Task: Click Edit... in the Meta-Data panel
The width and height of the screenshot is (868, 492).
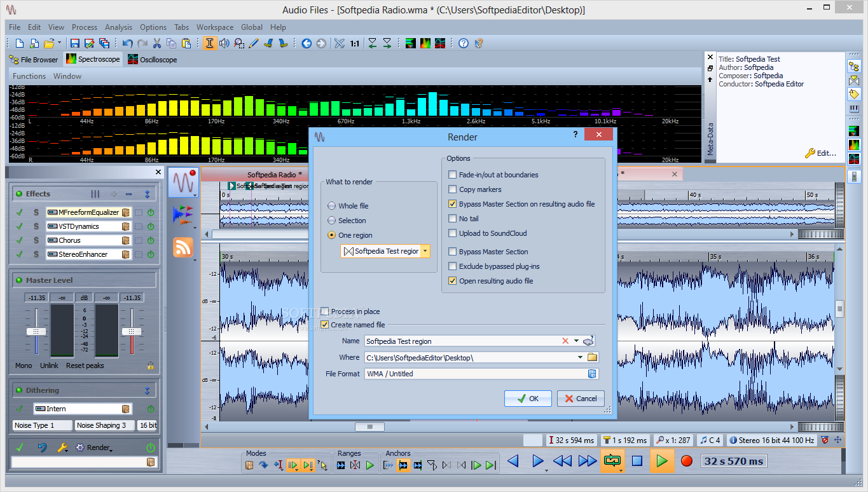Action: [827, 153]
